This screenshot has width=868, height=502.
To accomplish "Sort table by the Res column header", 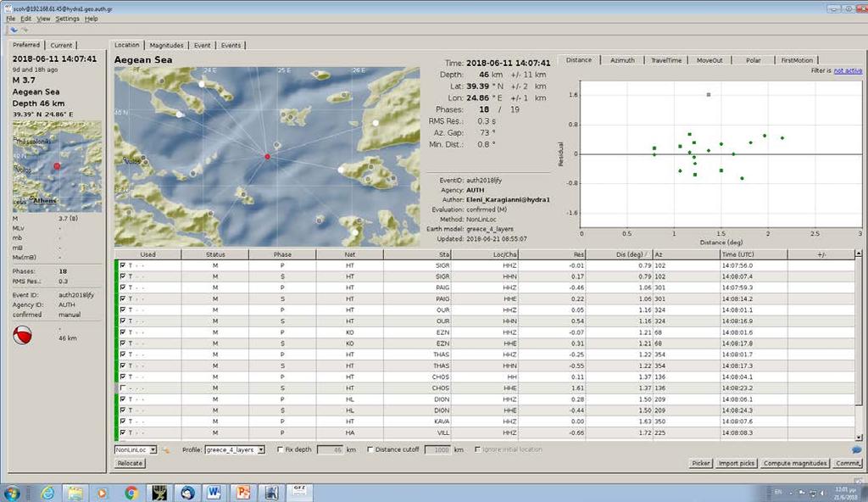I will coord(552,254).
